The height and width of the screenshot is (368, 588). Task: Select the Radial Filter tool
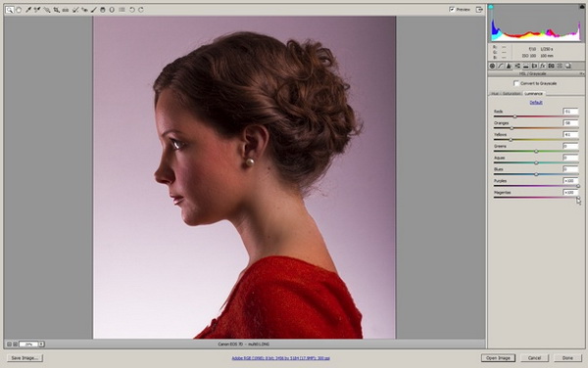point(112,10)
